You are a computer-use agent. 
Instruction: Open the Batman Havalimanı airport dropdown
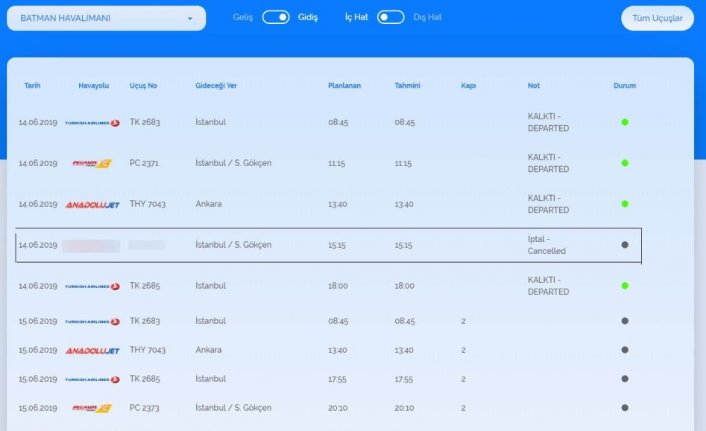pyautogui.click(x=105, y=18)
